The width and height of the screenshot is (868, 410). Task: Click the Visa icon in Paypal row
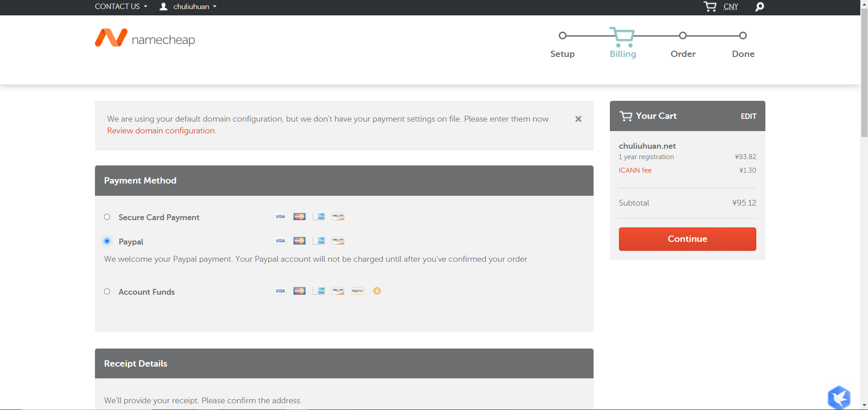tap(280, 240)
